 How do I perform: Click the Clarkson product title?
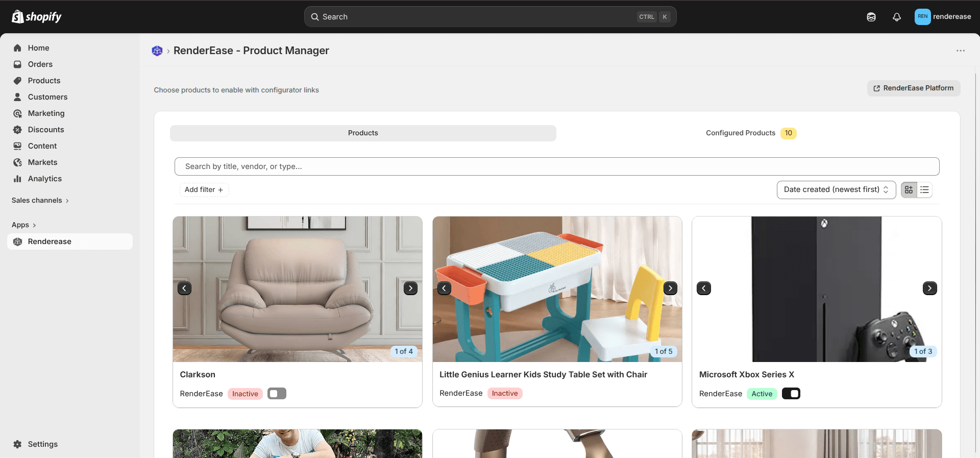pos(198,375)
